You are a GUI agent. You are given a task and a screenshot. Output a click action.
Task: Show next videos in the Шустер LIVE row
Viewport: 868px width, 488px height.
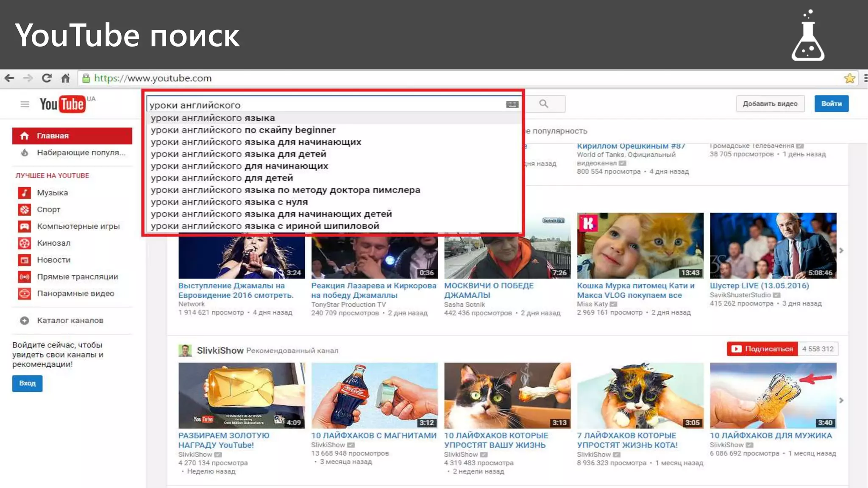click(x=841, y=250)
